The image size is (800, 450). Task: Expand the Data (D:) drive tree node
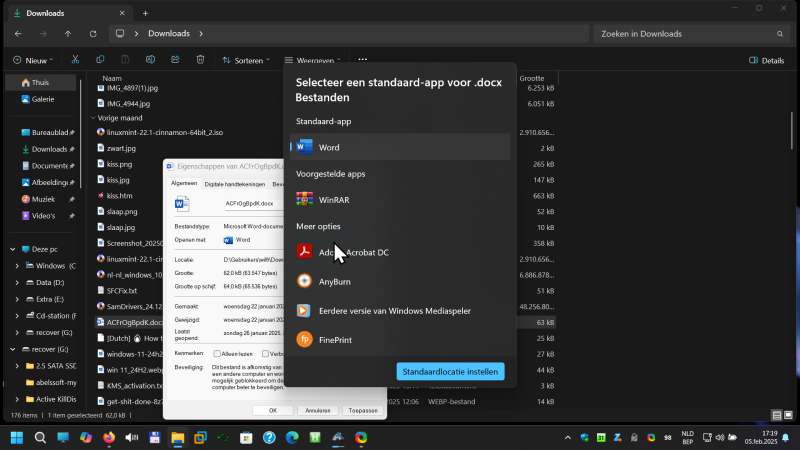[17, 283]
